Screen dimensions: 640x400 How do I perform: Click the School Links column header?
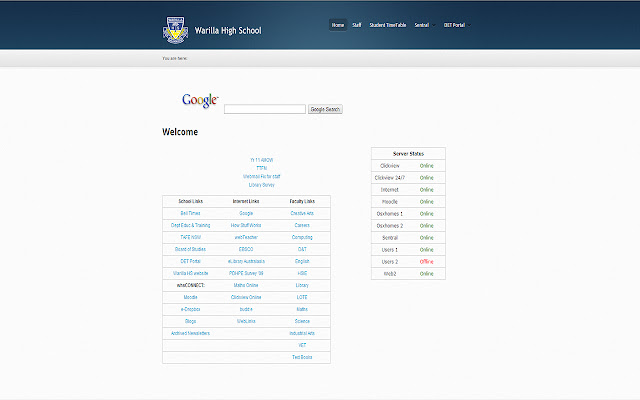coord(191,201)
